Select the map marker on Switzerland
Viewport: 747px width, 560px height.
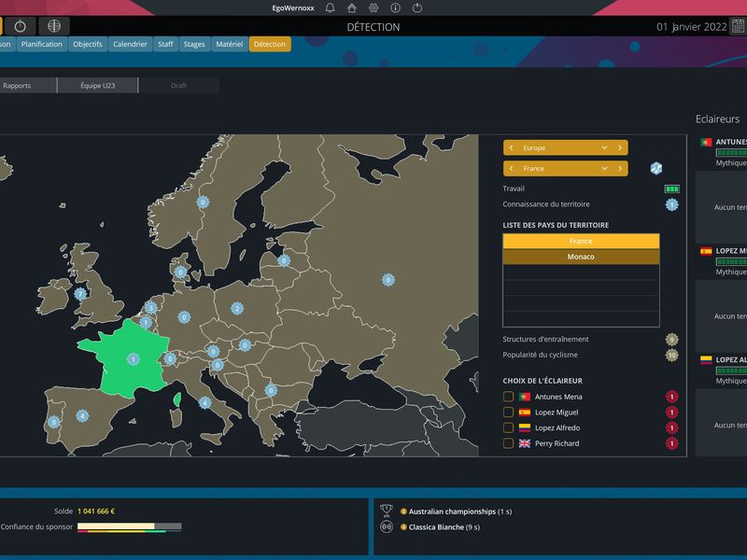pyautogui.click(x=170, y=358)
